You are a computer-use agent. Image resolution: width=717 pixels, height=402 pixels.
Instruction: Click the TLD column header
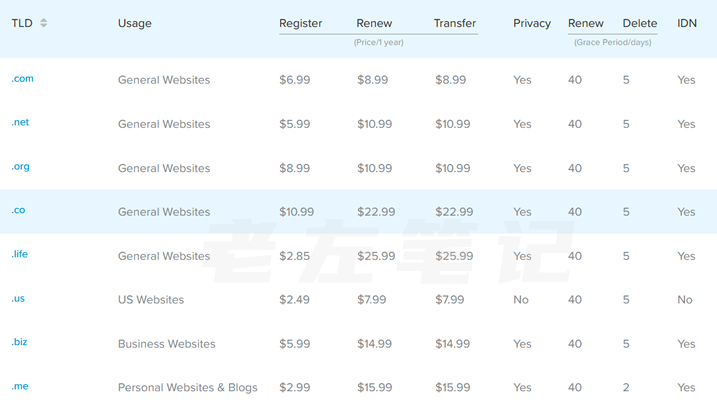click(22, 23)
